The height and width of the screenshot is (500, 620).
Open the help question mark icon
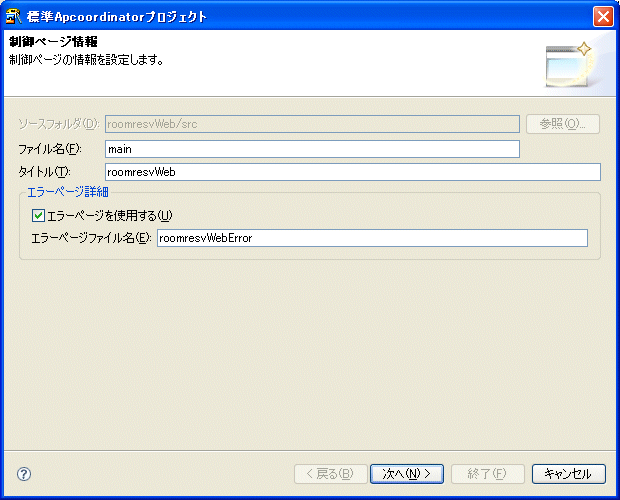coord(24,474)
